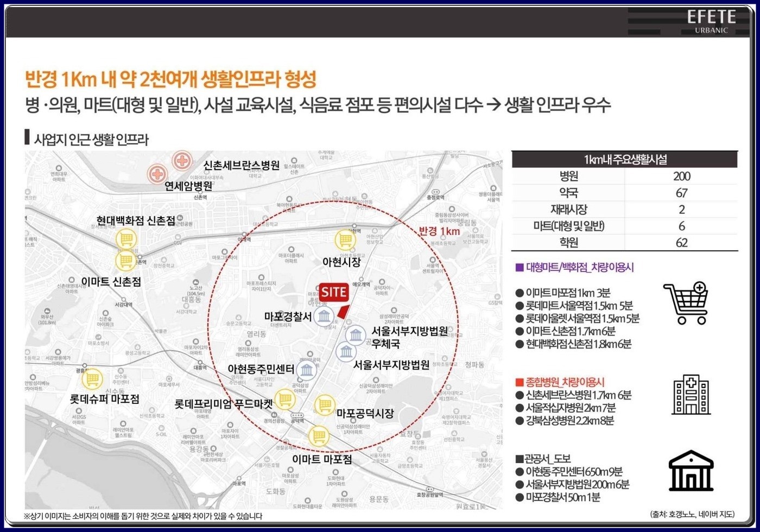Viewport: 760px width, 532px height.
Task: Click the red hospital icon beside 신촌세브란스병원
Action: 182,161
